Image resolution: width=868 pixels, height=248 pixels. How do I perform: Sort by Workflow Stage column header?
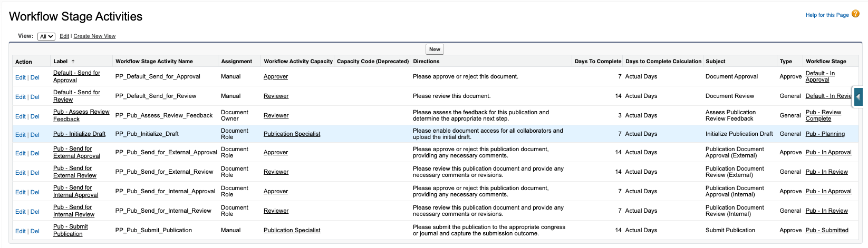point(826,61)
